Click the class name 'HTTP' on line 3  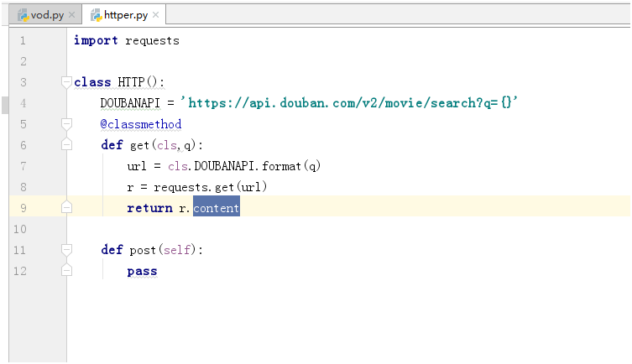pos(131,82)
